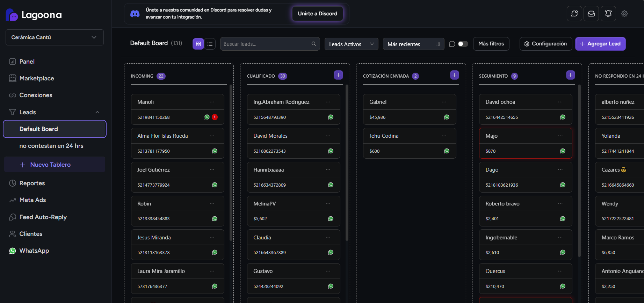Open the notifications bell
The width and height of the screenshot is (644, 303).
[x=608, y=14]
